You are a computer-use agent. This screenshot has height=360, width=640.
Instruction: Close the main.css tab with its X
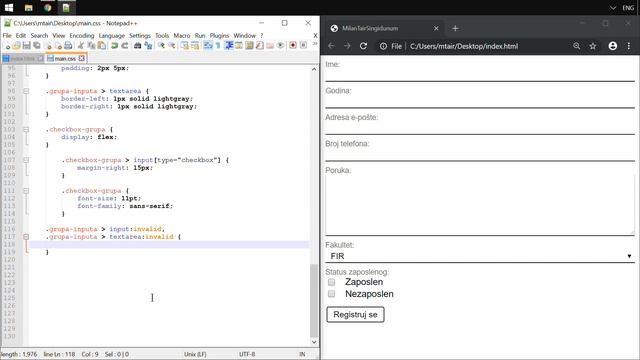tap(82, 58)
